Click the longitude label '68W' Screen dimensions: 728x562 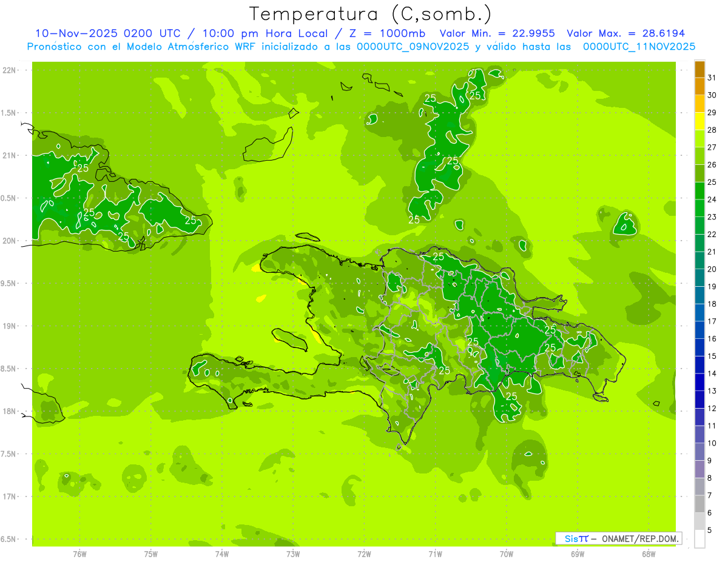point(648,554)
